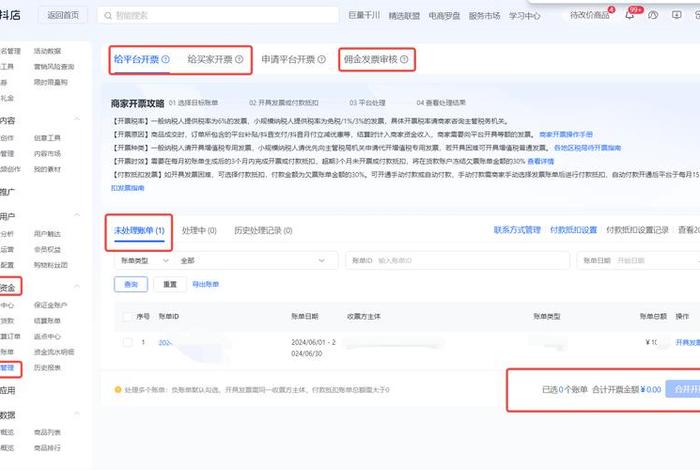
Task: Open 活动数据 in the sidebar
Action: pyautogui.click(x=47, y=51)
